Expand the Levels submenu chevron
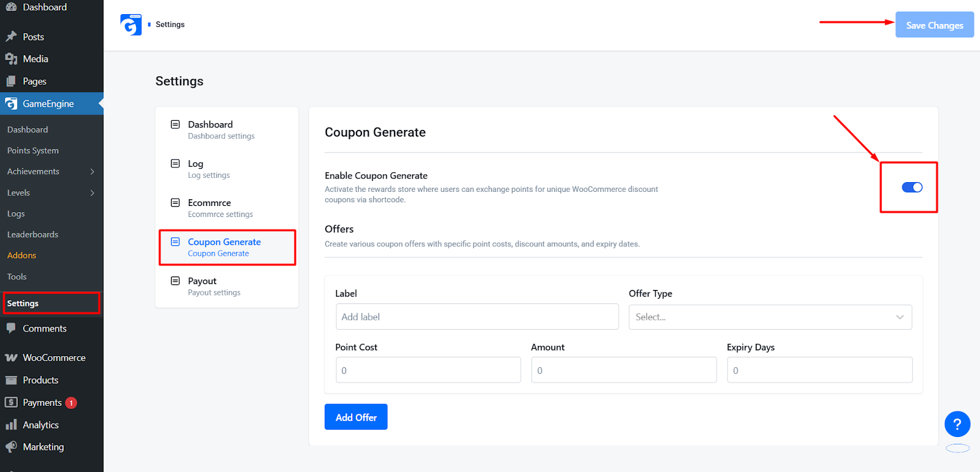 (92, 193)
